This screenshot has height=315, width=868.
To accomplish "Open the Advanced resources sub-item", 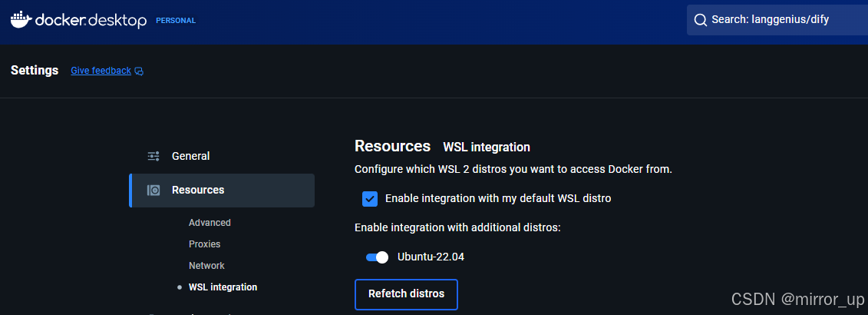I will click(210, 222).
